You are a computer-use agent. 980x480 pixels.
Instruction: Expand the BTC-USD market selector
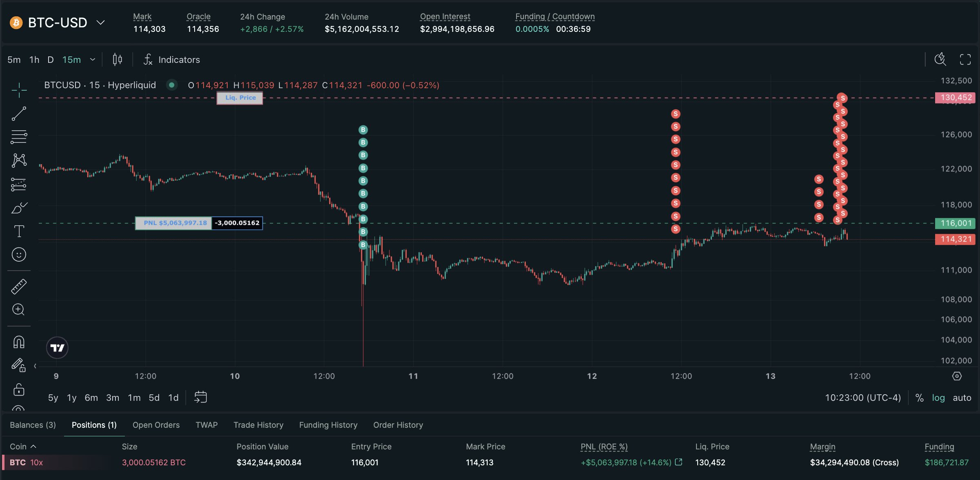[100, 22]
